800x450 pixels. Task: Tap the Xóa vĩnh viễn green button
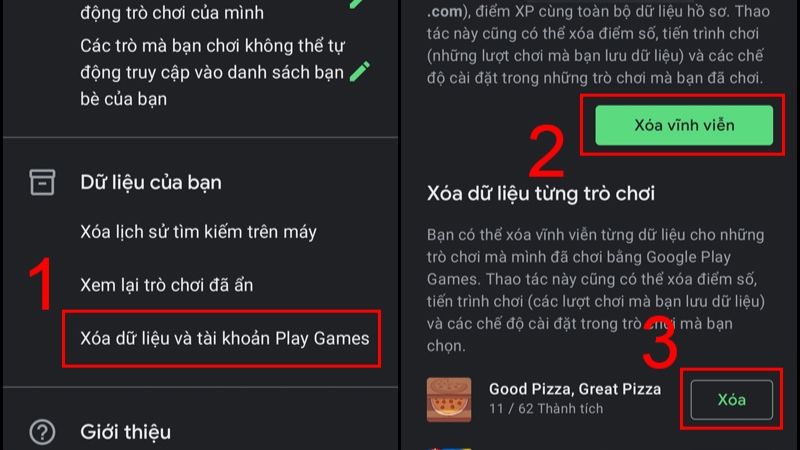point(684,125)
